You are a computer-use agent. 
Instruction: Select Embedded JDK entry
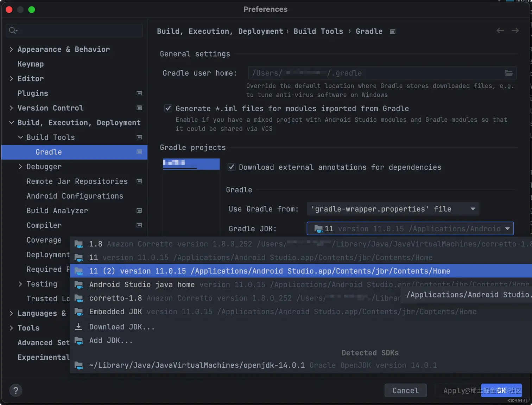[x=301, y=312]
